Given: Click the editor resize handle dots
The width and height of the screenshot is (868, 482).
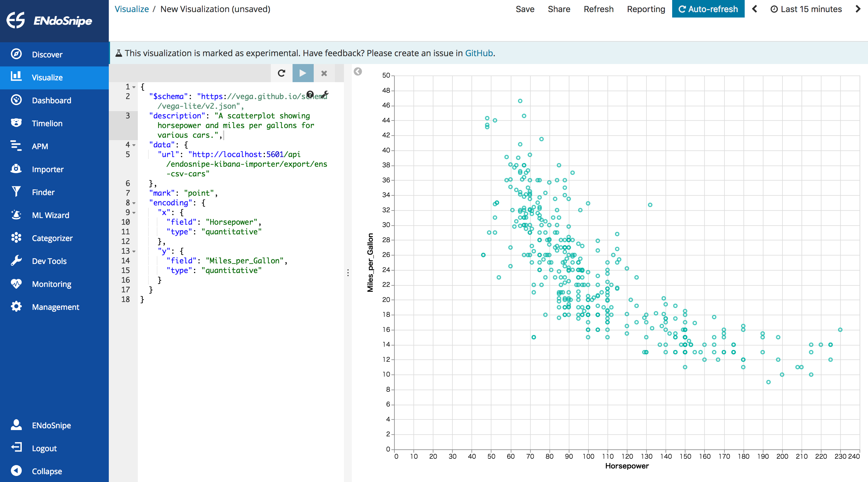Looking at the screenshot, I should click(348, 272).
